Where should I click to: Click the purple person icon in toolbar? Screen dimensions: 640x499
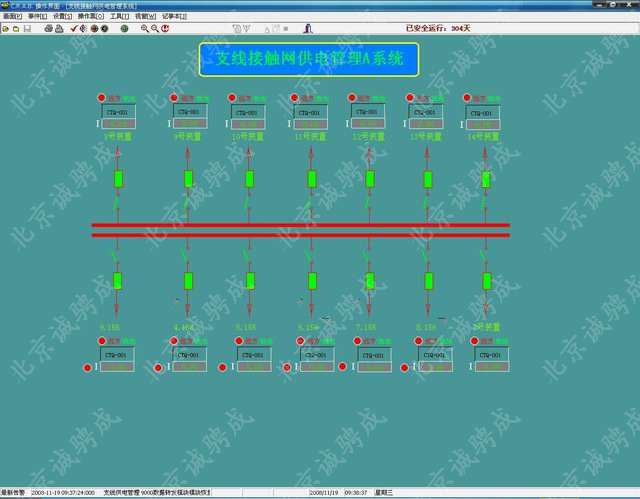(x=308, y=29)
